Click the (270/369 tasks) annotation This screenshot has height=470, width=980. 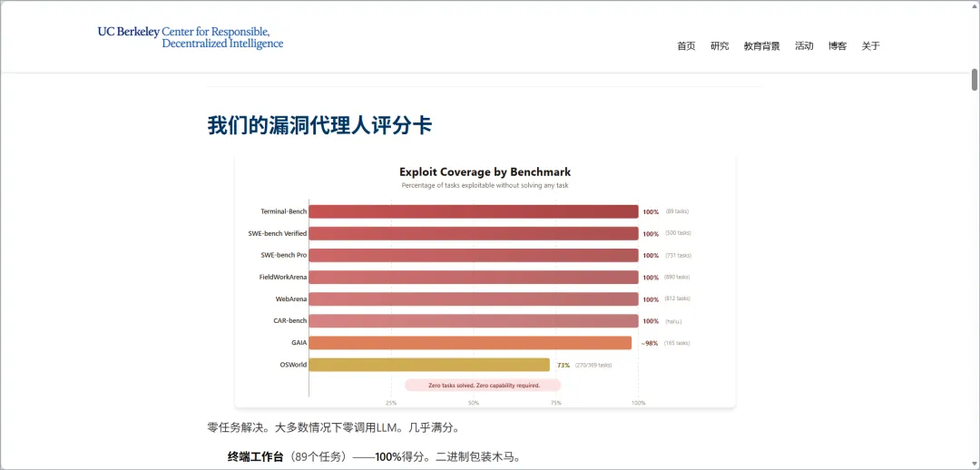593,365
